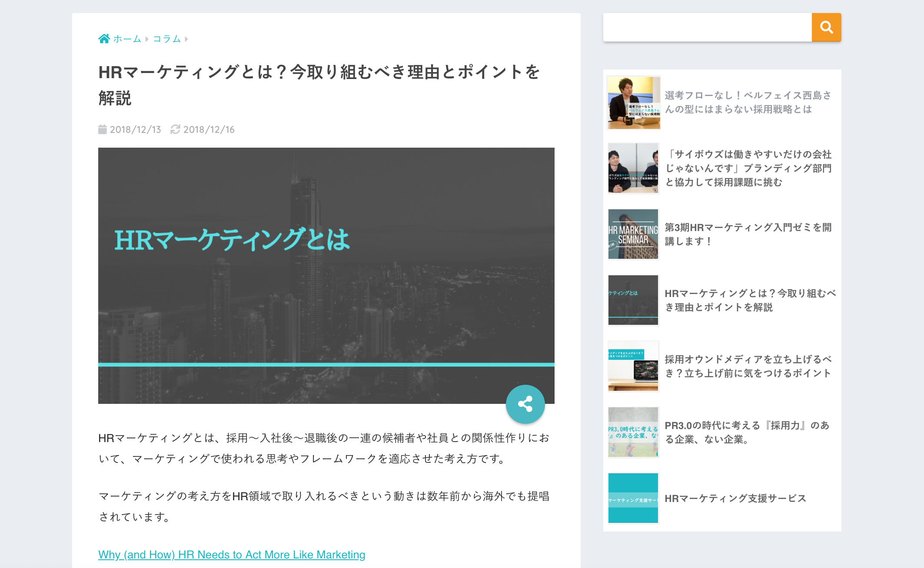Open HRマーケティング支援サービス link

(x=735, y=498)
